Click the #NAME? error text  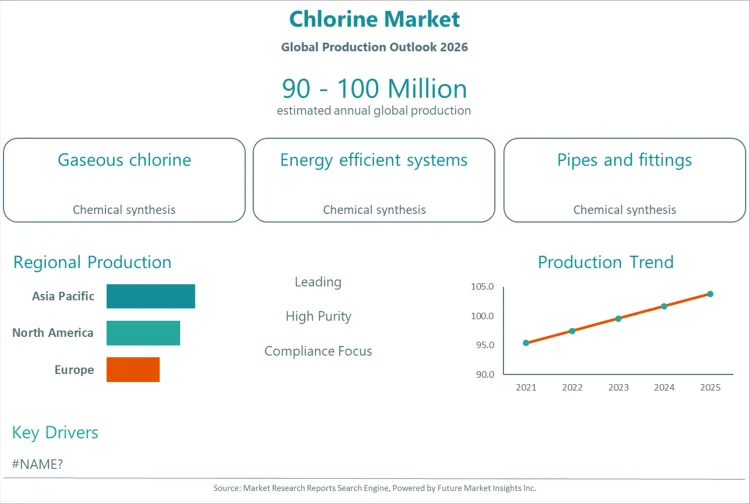[37, 464]
